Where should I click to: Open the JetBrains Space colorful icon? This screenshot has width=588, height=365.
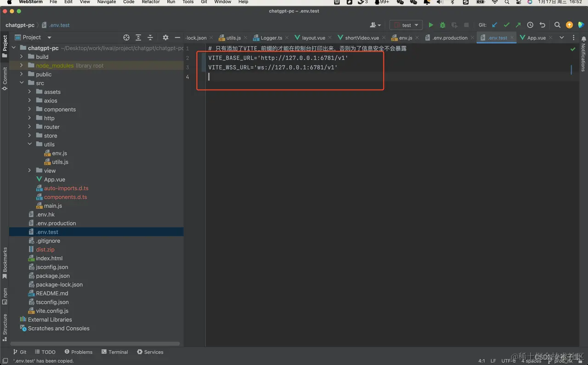[x=581, y=25]
